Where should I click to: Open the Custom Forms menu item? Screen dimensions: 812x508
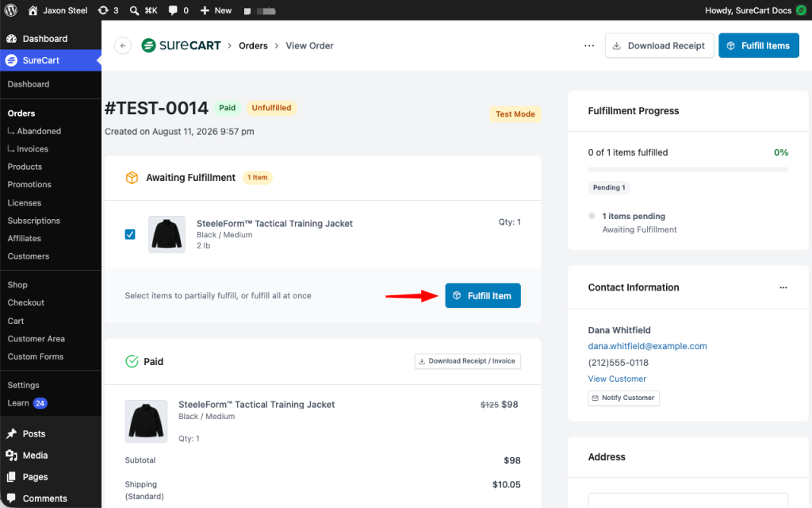click(x=35, y=356)
